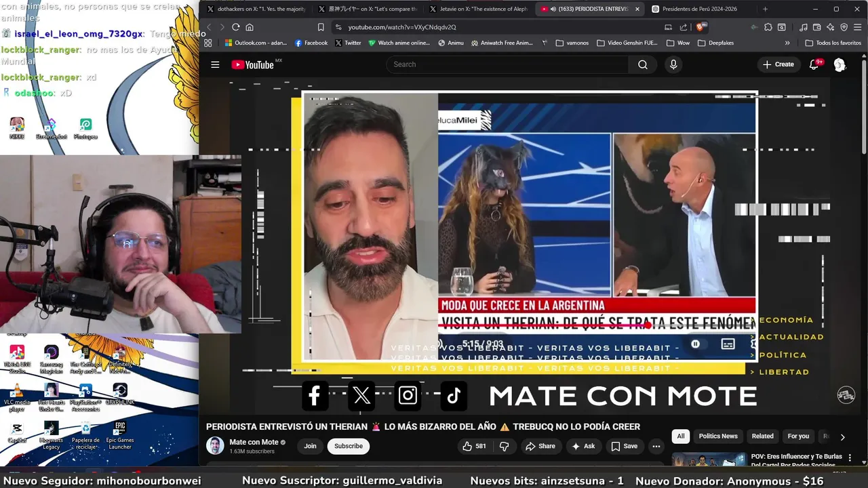This screenshot has width=868, height=488.
Task: Click the YouTube search magnifier button
Action: tap(643, 64)
